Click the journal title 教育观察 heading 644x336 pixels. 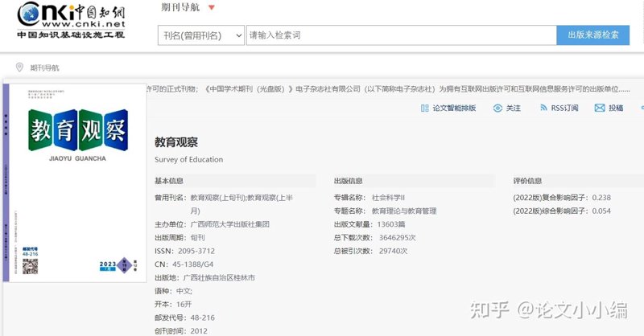click(176, 142)
